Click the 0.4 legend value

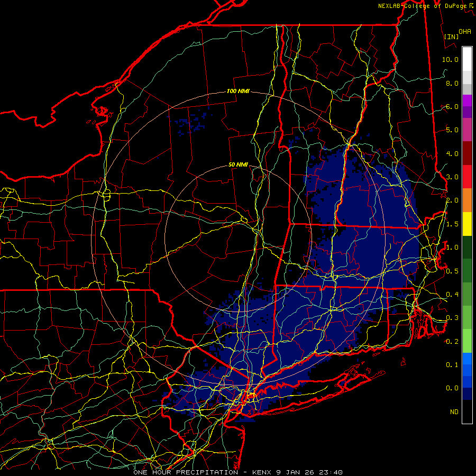point(452,294)
